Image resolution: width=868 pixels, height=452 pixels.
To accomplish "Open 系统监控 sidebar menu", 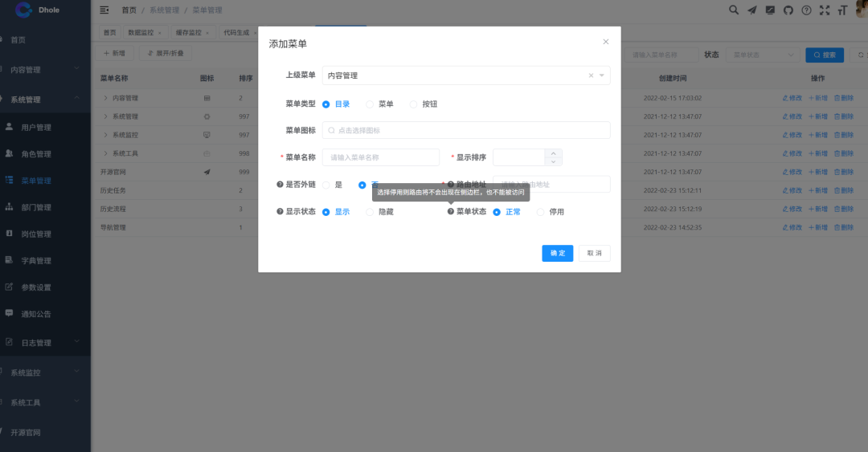I will click(x=45, y=373).
